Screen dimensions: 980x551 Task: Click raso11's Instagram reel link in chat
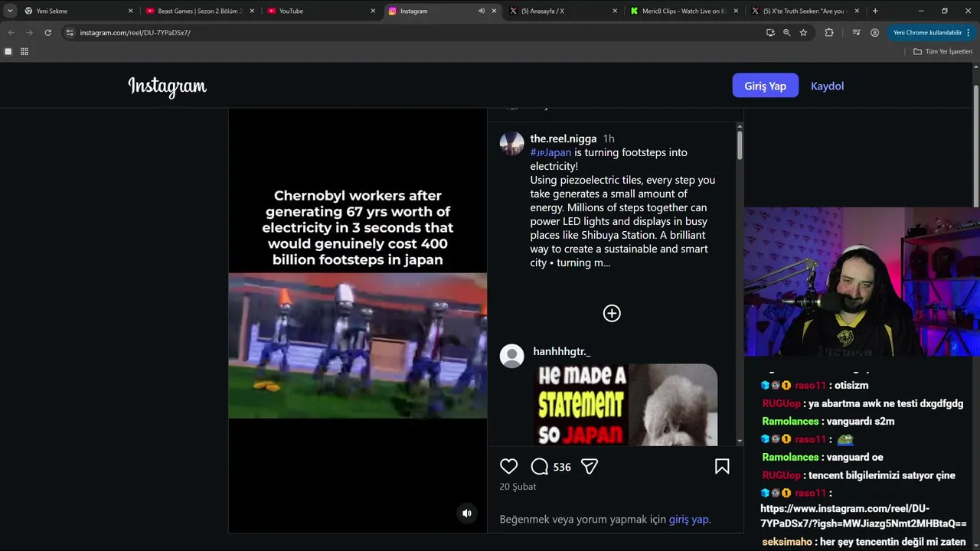[864, 516]
